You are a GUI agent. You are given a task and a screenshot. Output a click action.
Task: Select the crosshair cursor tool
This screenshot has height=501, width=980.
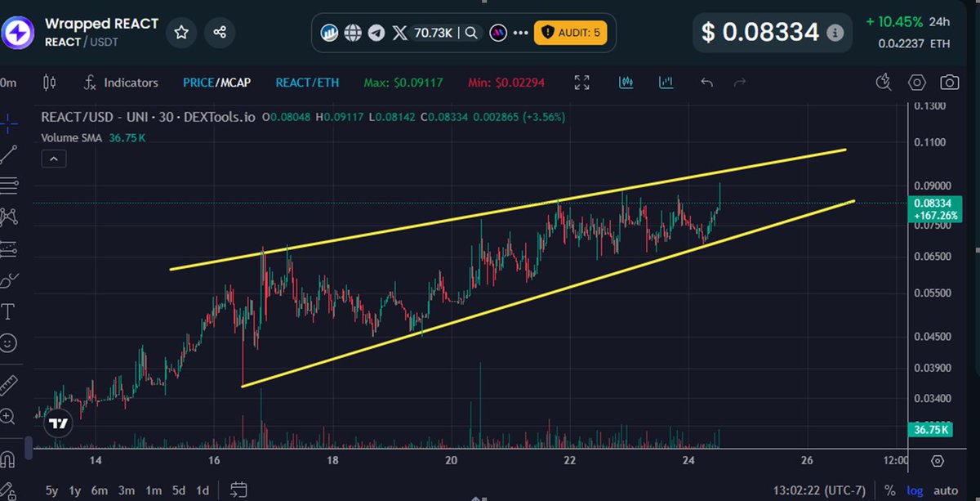point(9,123)
